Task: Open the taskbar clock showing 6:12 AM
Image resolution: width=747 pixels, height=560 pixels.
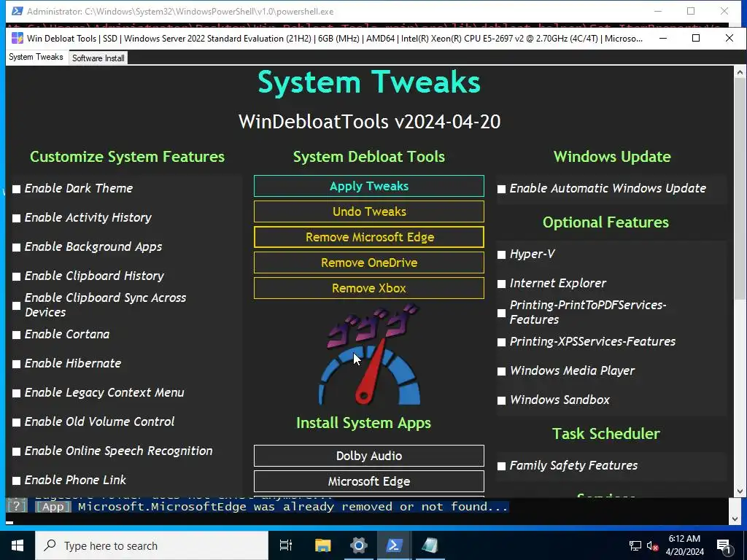Action: click(x=684, y=545)
